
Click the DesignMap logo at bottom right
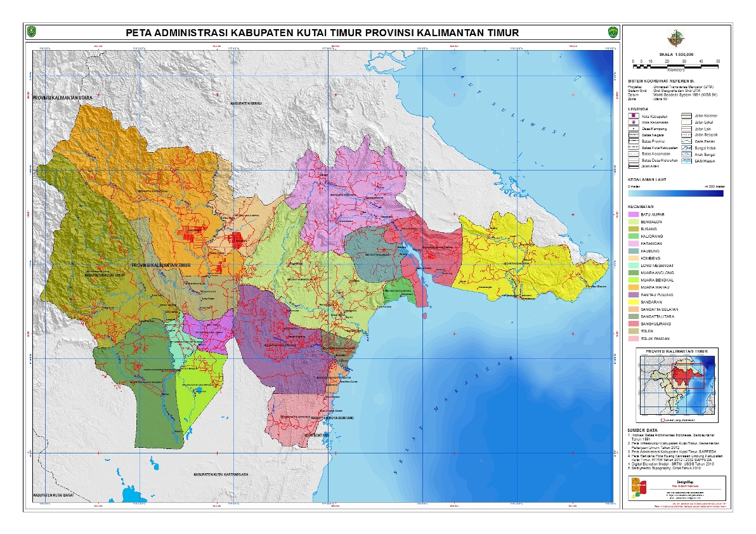pos(639,487)
